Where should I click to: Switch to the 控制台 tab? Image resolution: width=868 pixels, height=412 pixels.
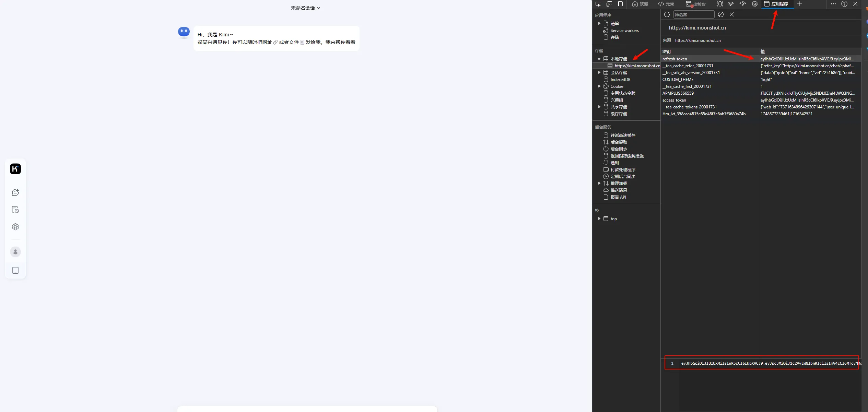[696, 4]
